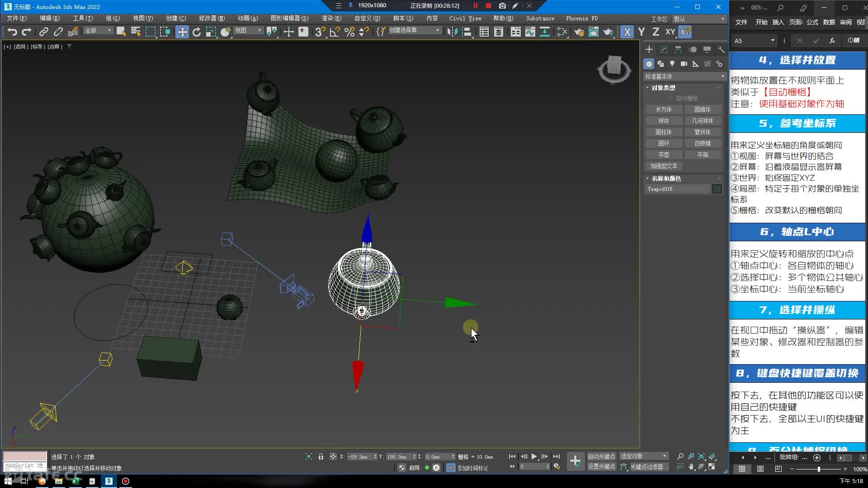The image size is (868, 488).
Task: Click the Teapot015 object color swatch
Action: [717, 189]
